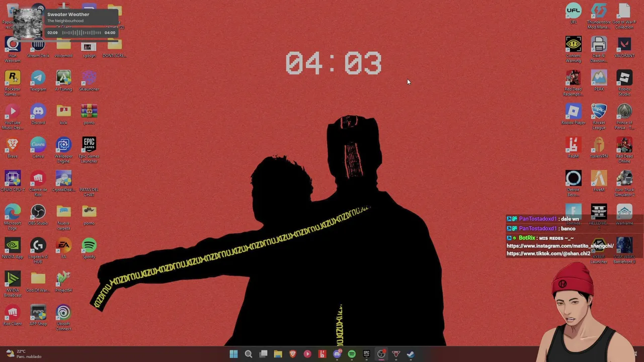Viewport: 644px width, 362px height.
Task: Open the APP Shop desktop shortcut
Action: click(38, 316)
